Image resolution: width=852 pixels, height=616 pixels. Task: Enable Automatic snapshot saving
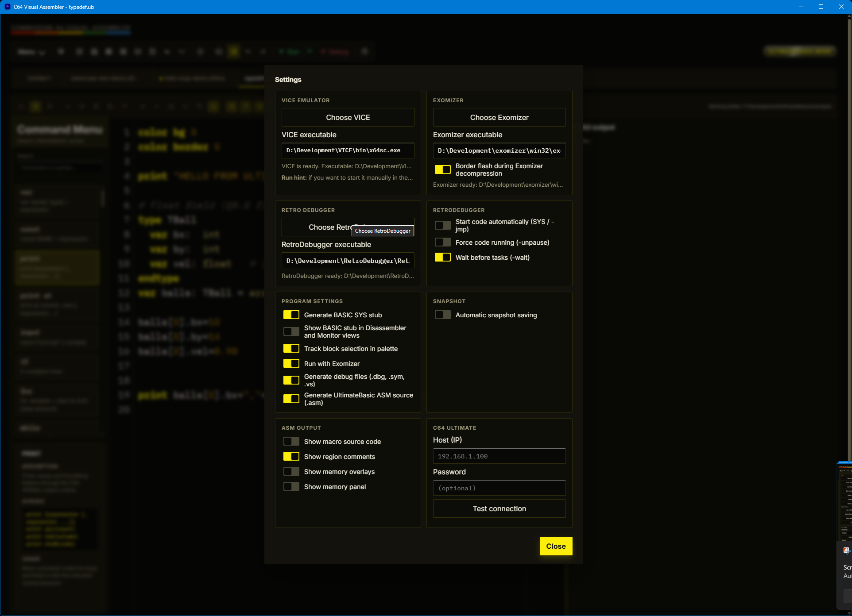442,315
